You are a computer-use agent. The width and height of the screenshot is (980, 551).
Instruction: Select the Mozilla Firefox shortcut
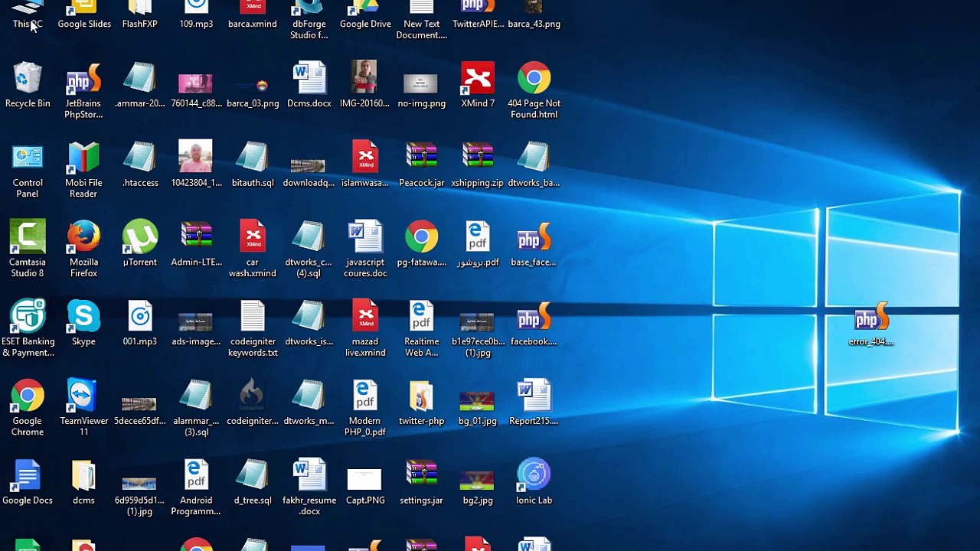click(x=83, y=249)
